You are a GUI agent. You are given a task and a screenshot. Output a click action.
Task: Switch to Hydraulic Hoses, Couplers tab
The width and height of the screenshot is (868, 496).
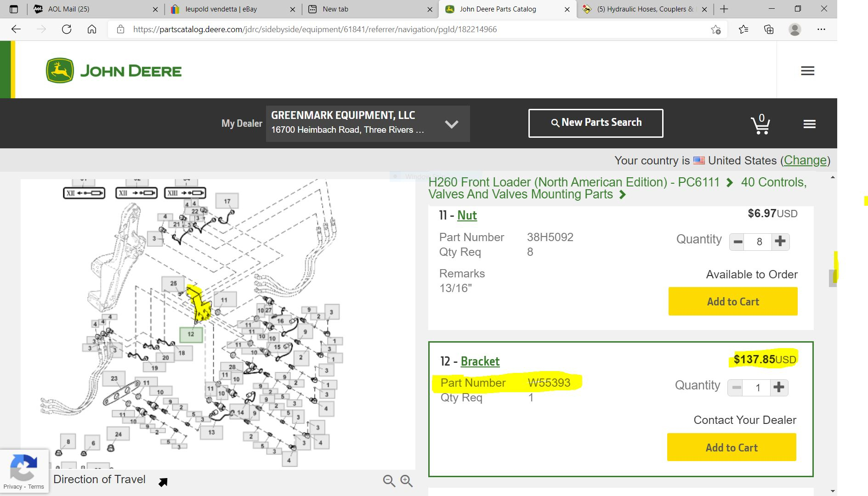pyautogui.click(x=644, y=9)
